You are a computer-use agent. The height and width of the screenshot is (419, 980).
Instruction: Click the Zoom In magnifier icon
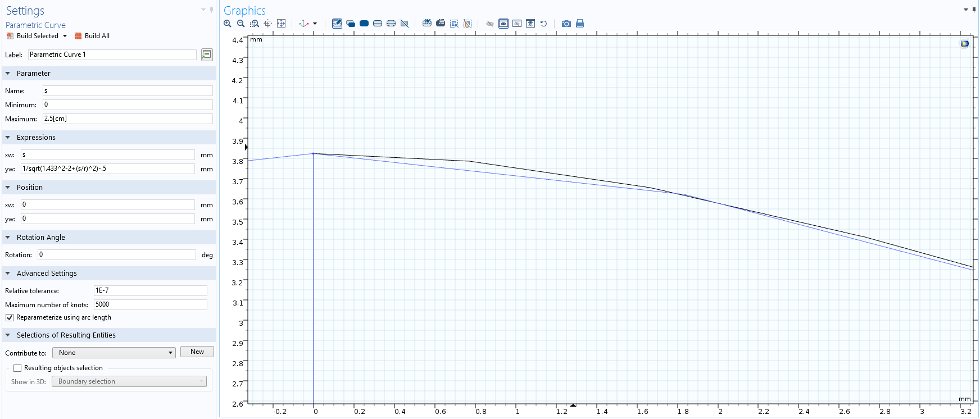pos(228,24)
